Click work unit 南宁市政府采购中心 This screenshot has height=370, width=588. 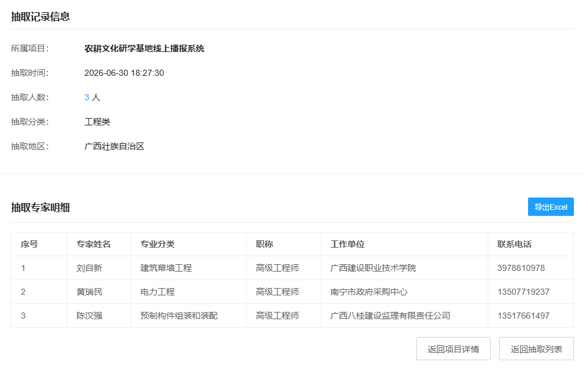click(368, 292)
